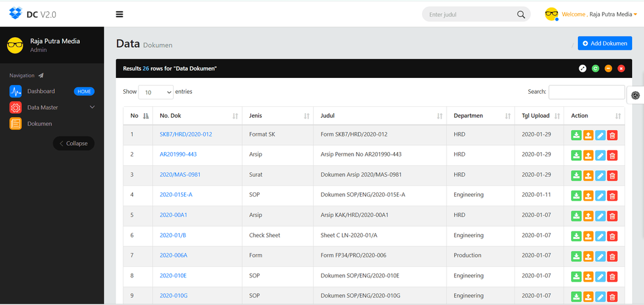Image resolution: width=644 pixels, height=305 pixels.
Task: Toggle the hamburger sidebar menu icon
Action: (119, 14)
